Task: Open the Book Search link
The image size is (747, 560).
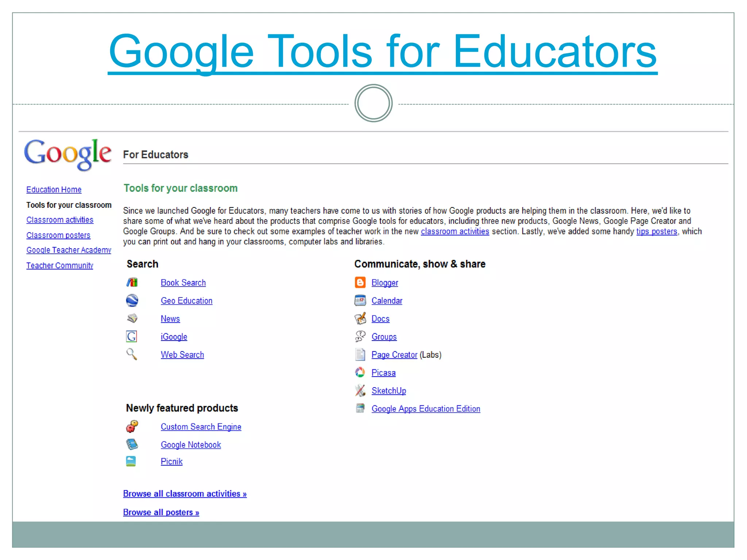Action: tap(183, 283)
